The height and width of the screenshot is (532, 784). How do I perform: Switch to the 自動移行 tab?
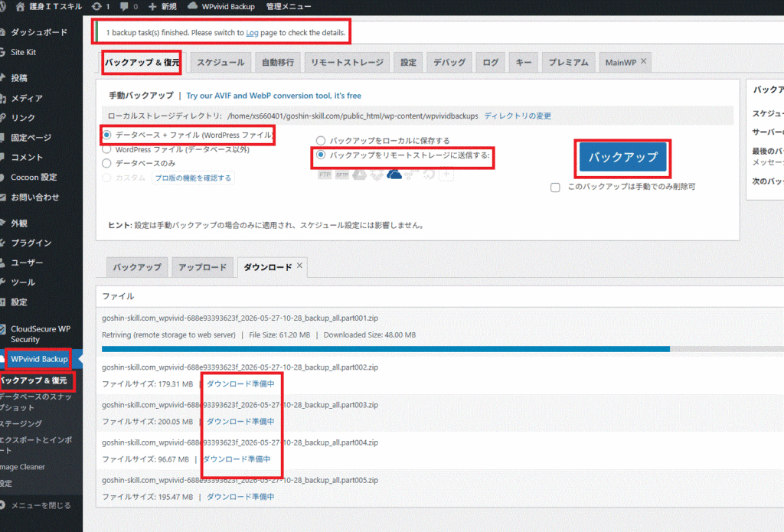277,63
